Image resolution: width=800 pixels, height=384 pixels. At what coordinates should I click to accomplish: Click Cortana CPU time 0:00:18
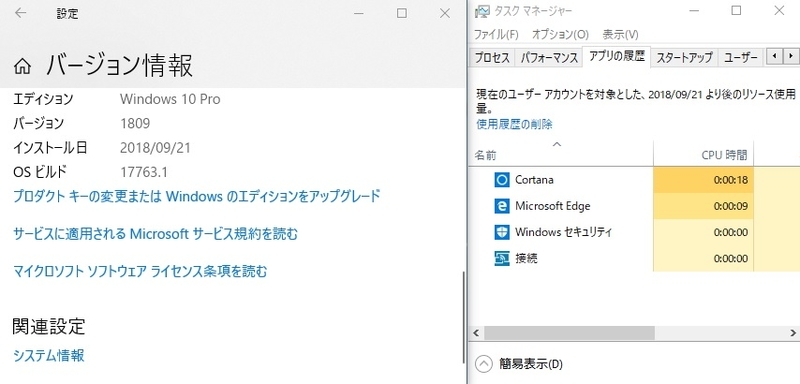click(x=731, y=180)
